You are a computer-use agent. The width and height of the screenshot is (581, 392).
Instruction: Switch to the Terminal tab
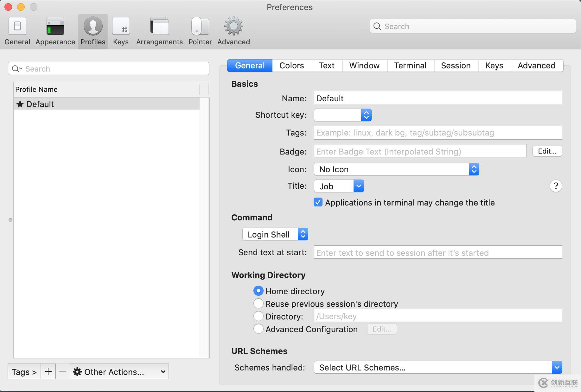[x=410, y=66]
